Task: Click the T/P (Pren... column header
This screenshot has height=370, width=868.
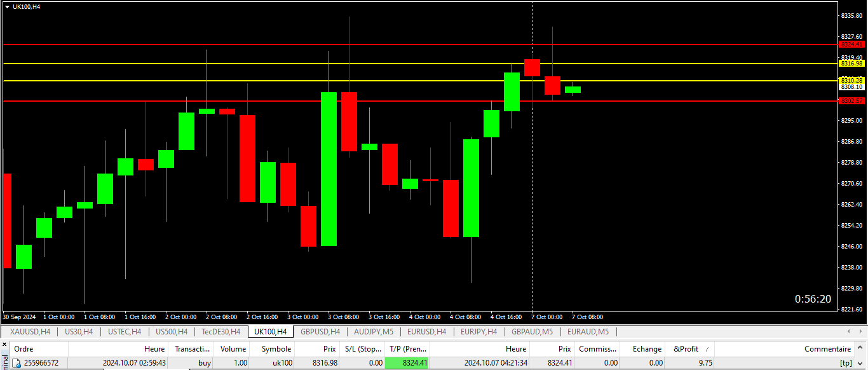Action: point(407,349)
